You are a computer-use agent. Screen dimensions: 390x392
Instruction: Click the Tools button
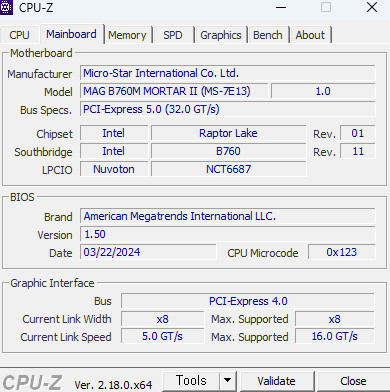pyautogui.click(x=191, y=381)
